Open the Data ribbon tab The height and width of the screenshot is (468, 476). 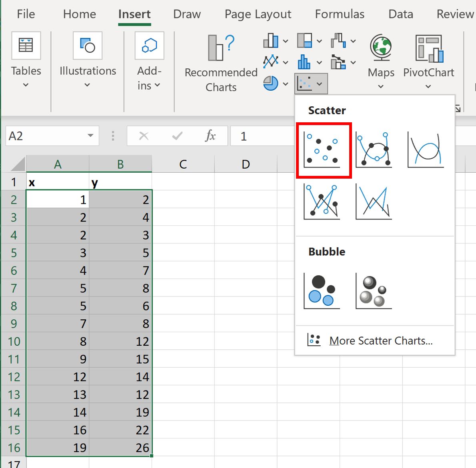[400, 14]
